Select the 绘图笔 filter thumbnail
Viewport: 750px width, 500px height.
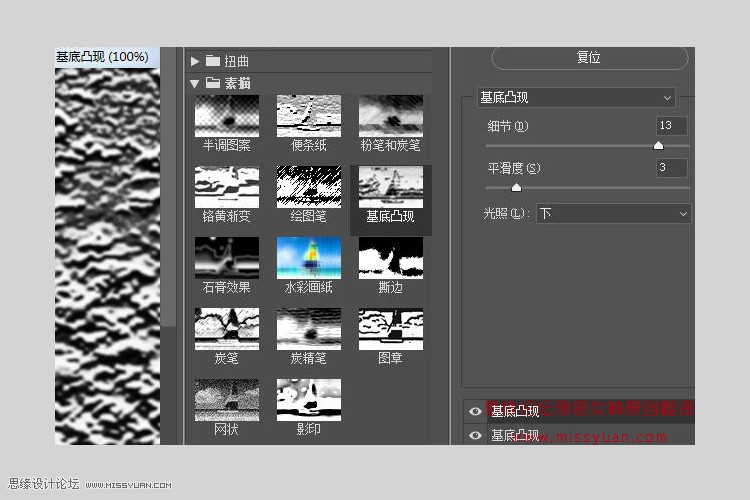click(309, 187)
